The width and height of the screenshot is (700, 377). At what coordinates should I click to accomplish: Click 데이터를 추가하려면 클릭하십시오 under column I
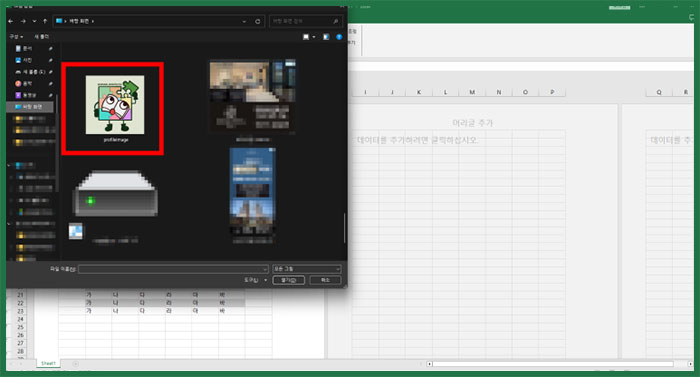(x=417, y=140)
